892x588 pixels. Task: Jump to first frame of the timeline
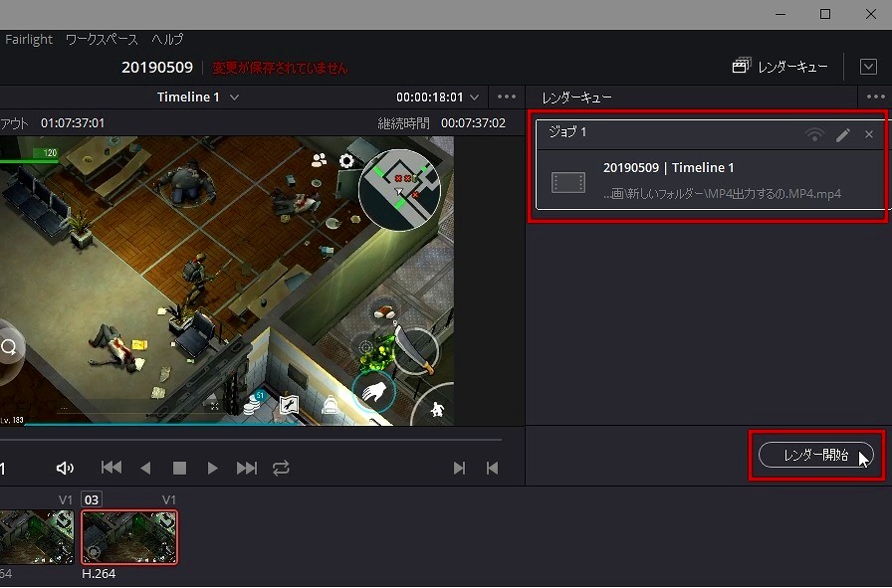click(x=111, y=468)
